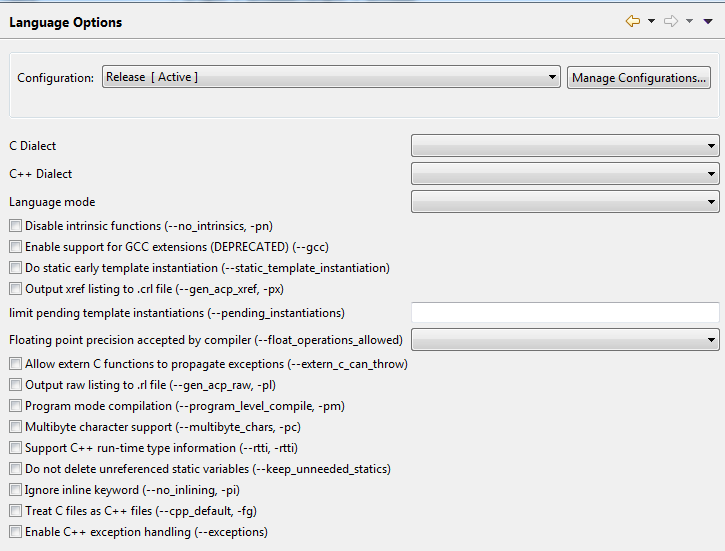Click the pending template instantiations input field
The height and width of the screenshot is (551, 725).
pos(565,312)
